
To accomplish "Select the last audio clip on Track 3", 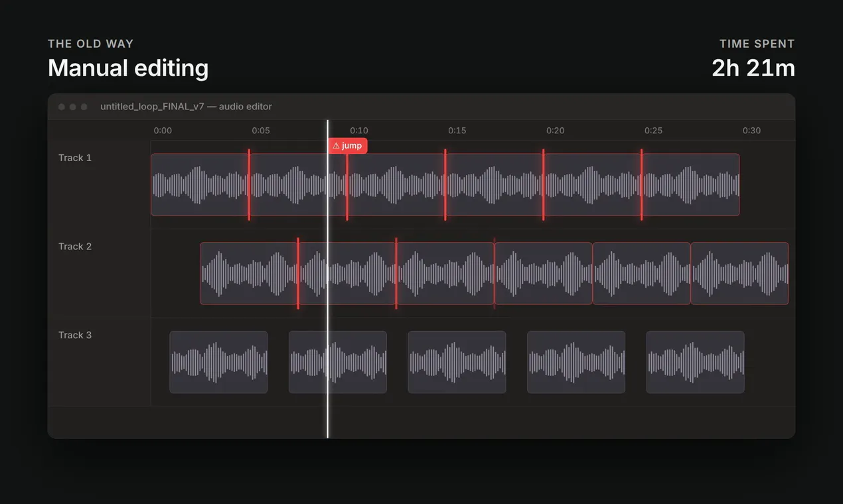I will (x=695, y=362).
